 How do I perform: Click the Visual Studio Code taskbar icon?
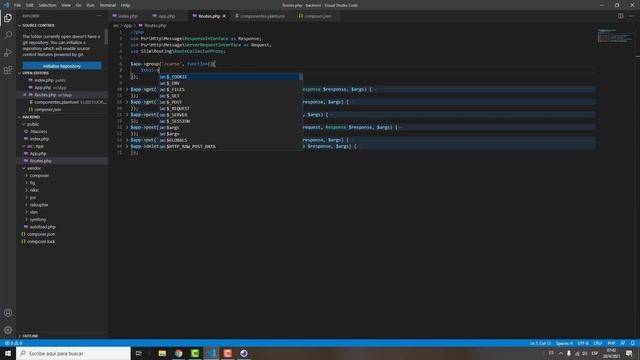[211, 353]
